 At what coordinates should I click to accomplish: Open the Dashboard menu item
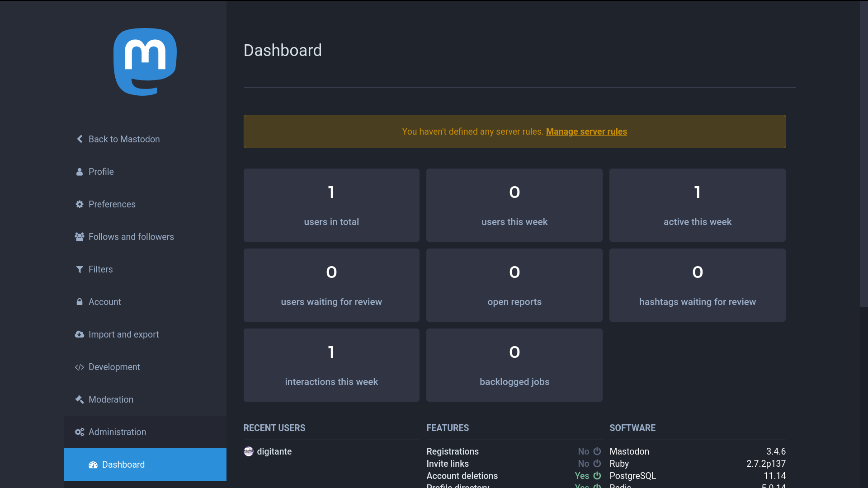pyautogui.click(x=123, y=465)
